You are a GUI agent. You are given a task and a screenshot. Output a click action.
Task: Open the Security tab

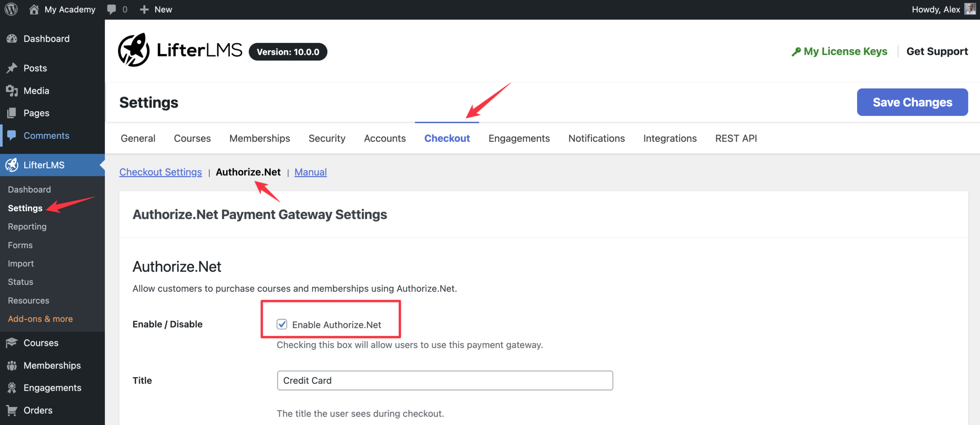tap(327, 138)
